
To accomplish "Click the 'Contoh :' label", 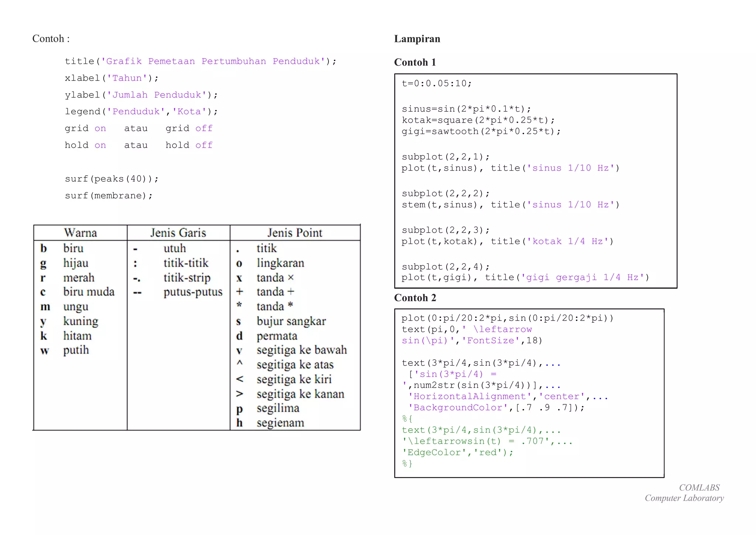I will click(51, 39).
